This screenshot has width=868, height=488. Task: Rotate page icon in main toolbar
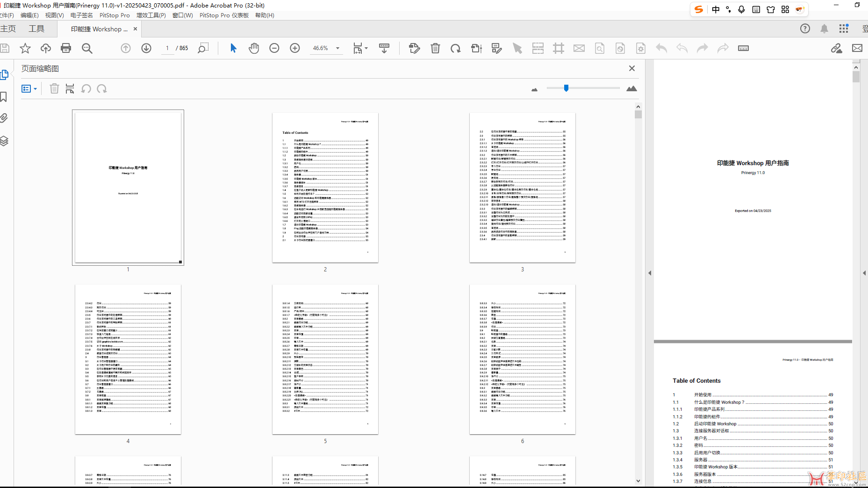coord(456,48)
